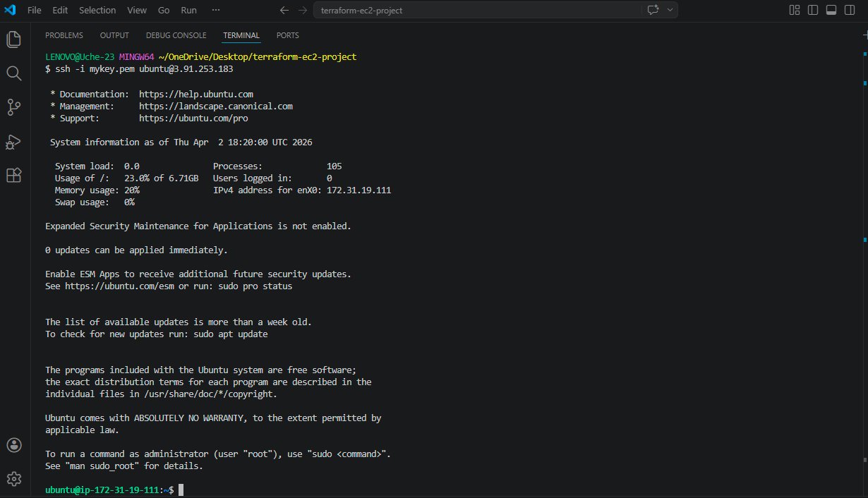The height and width of the screenshot is (498, 868).
Task: Open the Source Control view
Action: click(x=13, y=107)
